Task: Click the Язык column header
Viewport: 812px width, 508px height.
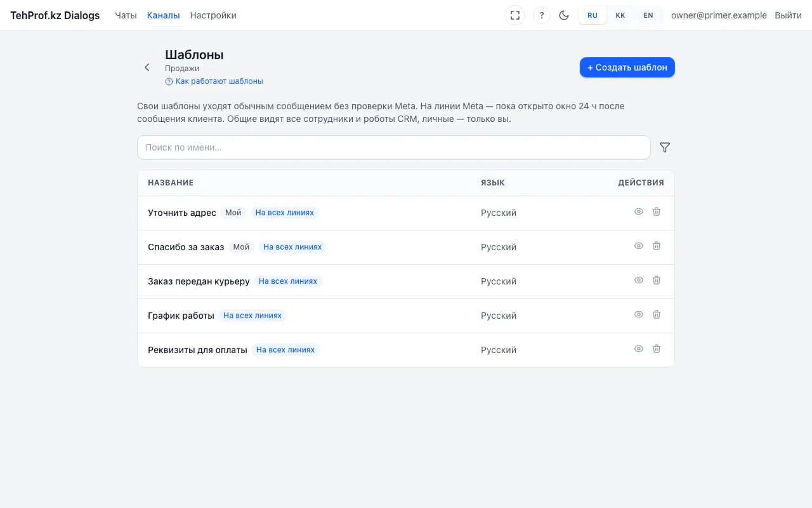Action: pos(493,183)
